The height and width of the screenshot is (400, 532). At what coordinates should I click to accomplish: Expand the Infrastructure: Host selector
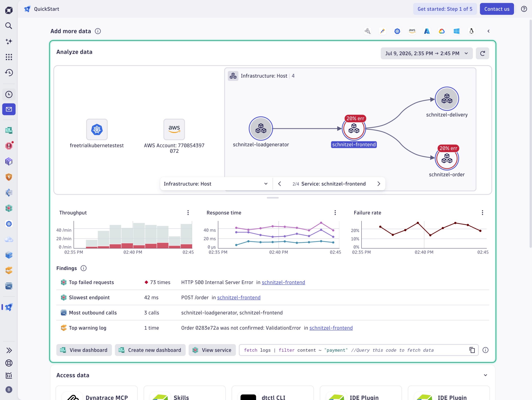pyautogui.click(x=216, y=184)
